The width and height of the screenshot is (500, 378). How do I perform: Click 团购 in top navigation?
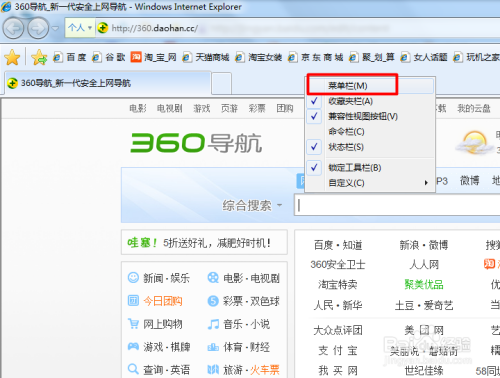coord(285,108)
